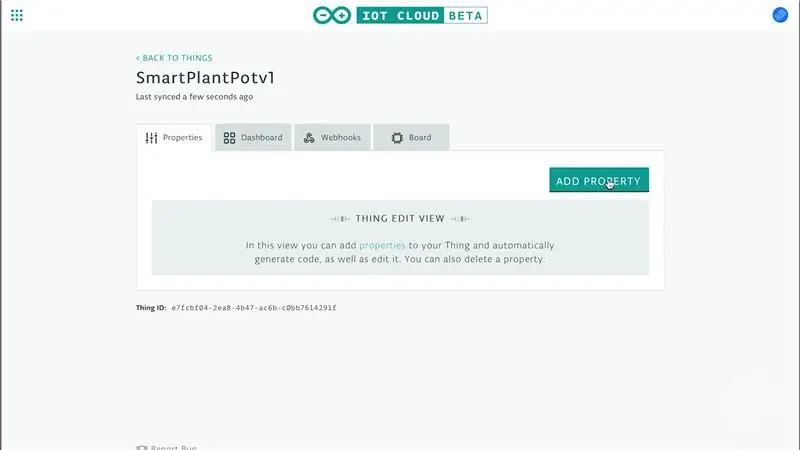Screen dimensions: 800x450
Task: Click the chip icon on Board tab
Action: pos(397,138)
